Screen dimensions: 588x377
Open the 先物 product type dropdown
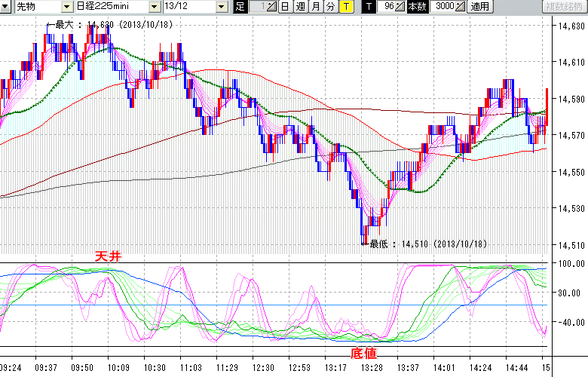[66, 7]
